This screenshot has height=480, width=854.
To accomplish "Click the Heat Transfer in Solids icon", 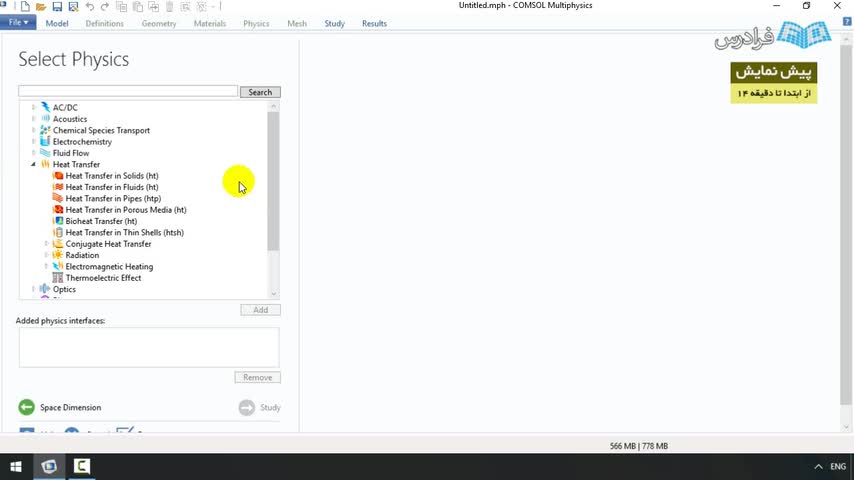I will coord(58,175).
